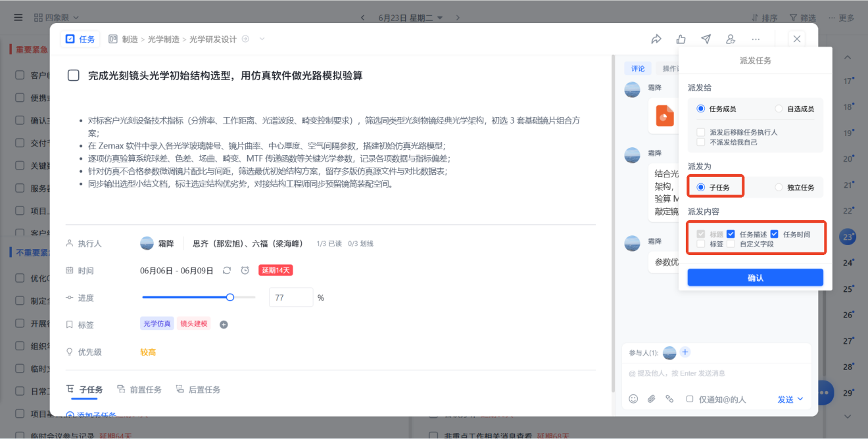Click the alarm clock reminder icon
The height and width of the screenshot is (439, 868).
point(245,270)
